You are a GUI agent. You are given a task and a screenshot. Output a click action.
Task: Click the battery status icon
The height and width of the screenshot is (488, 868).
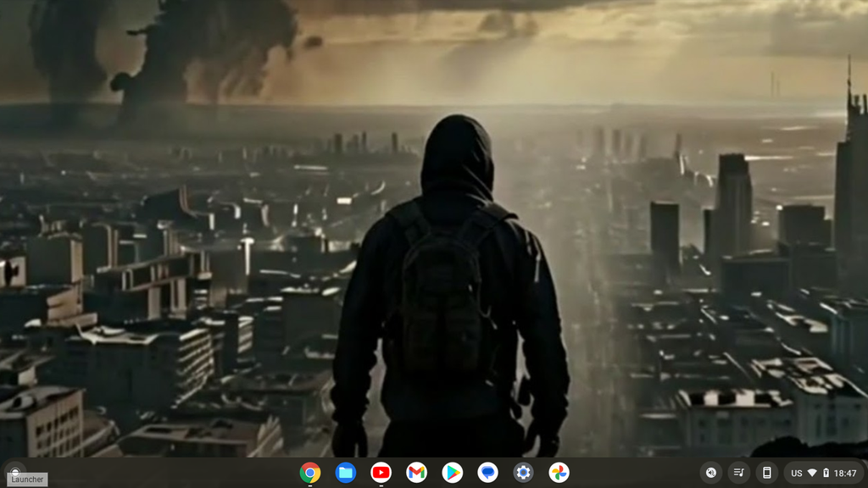(826, 473)
